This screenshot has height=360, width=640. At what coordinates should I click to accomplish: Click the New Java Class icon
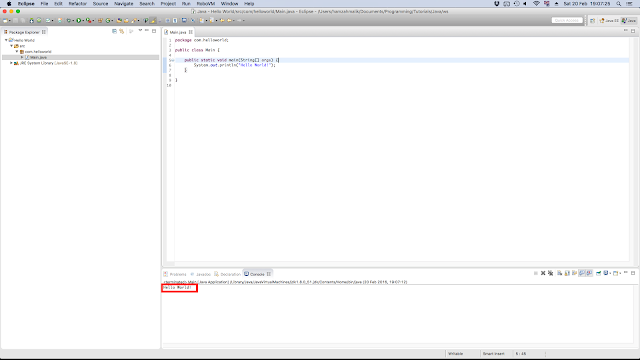click(x=108, y=20)
